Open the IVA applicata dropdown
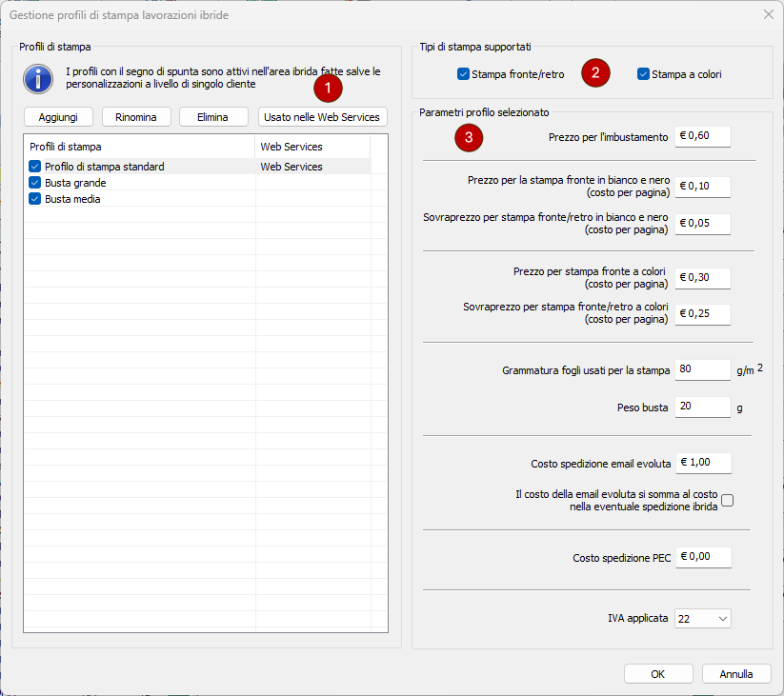 point(702,618)
